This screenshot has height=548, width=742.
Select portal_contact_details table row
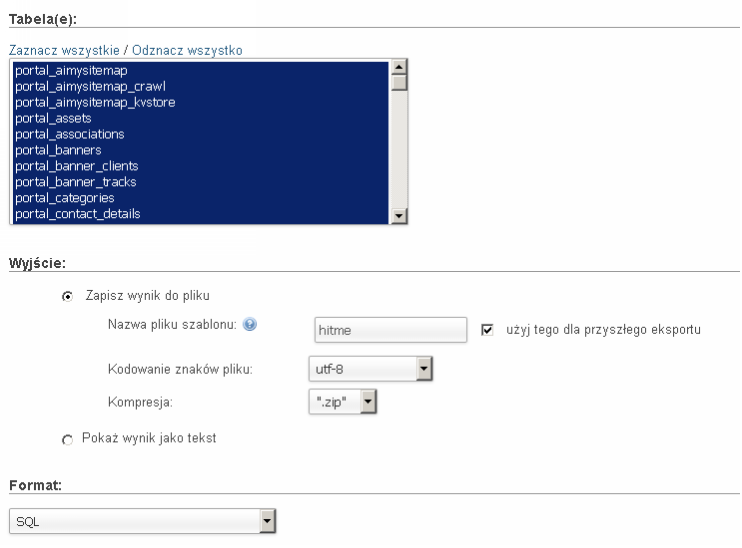[x=201, y=214]
